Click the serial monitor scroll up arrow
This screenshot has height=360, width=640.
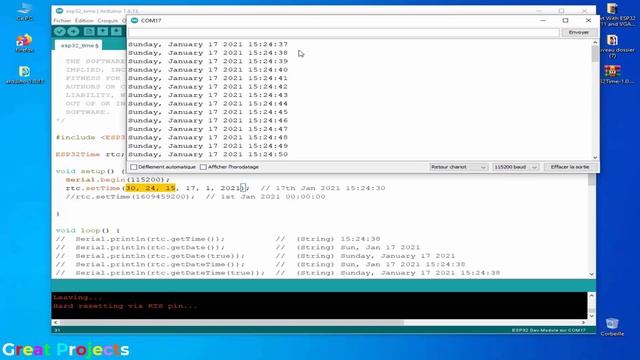[x=595, y=42]
